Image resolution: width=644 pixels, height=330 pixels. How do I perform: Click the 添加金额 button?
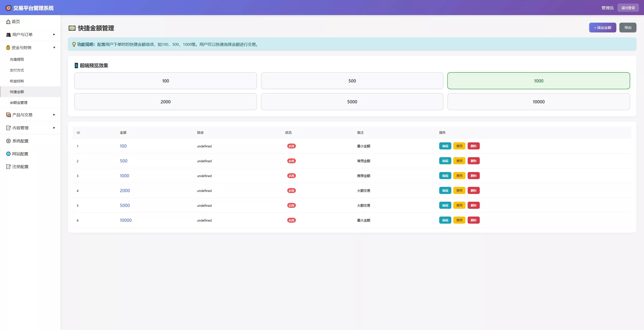[602, 28]
